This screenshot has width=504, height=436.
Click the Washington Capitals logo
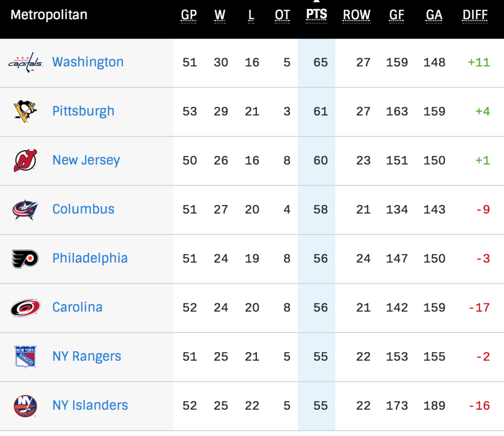tap(25, 63)
